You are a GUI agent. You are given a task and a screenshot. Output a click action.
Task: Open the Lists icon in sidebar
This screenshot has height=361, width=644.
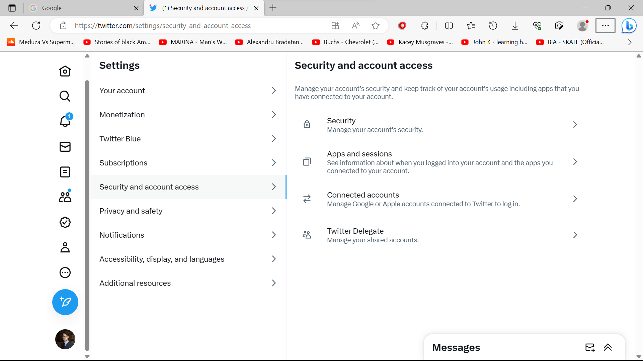(65, 172)
